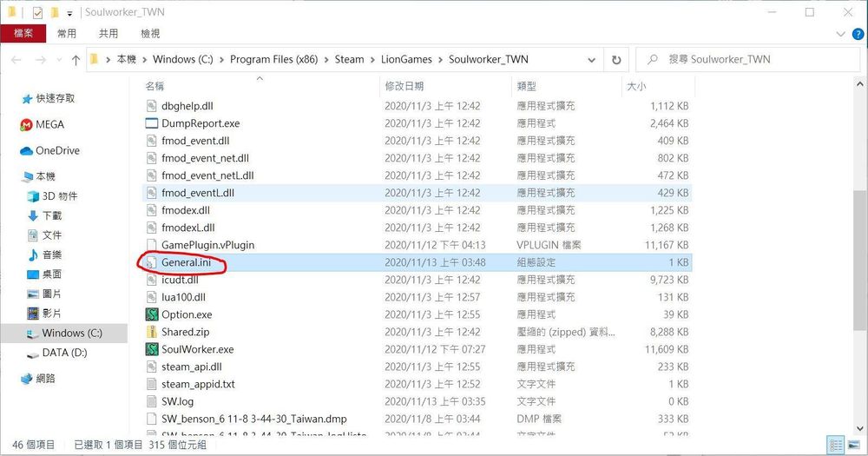
Task: Open 圖片 folder in navigation pane
Action: coord(51,294)
